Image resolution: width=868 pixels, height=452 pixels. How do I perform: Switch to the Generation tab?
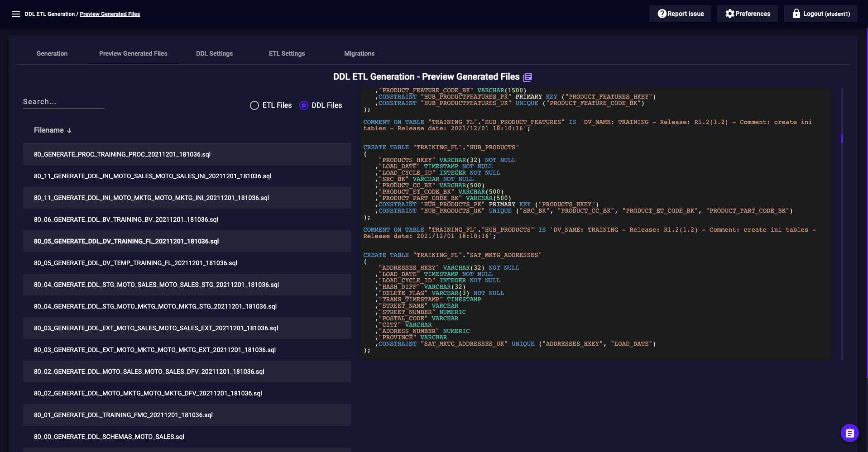point(52,53)
